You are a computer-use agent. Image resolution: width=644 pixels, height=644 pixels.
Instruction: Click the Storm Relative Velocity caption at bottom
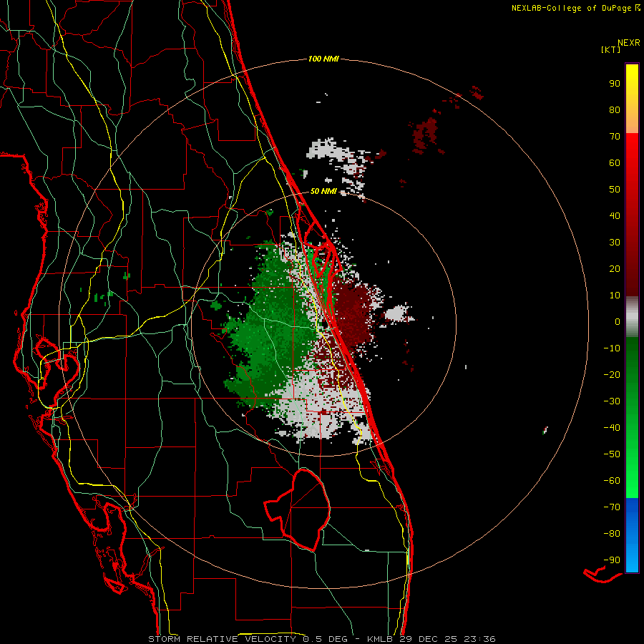[321, 639]
